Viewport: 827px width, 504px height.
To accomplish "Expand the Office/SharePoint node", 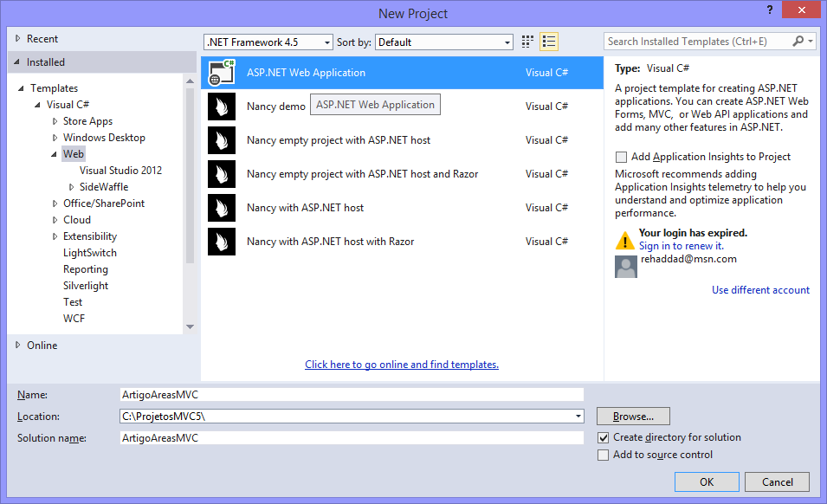I will coord(55,204).
